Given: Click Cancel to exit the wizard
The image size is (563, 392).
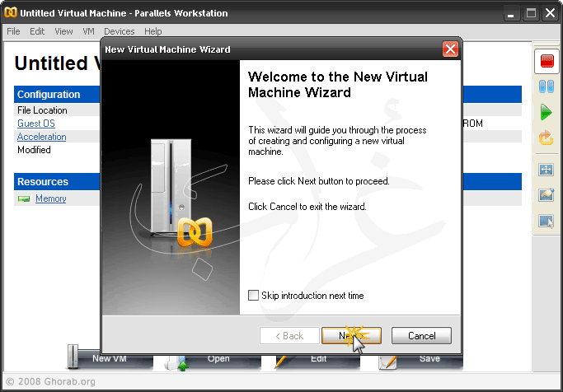Looking at the screenshot, I should click(x=421, y=336).
